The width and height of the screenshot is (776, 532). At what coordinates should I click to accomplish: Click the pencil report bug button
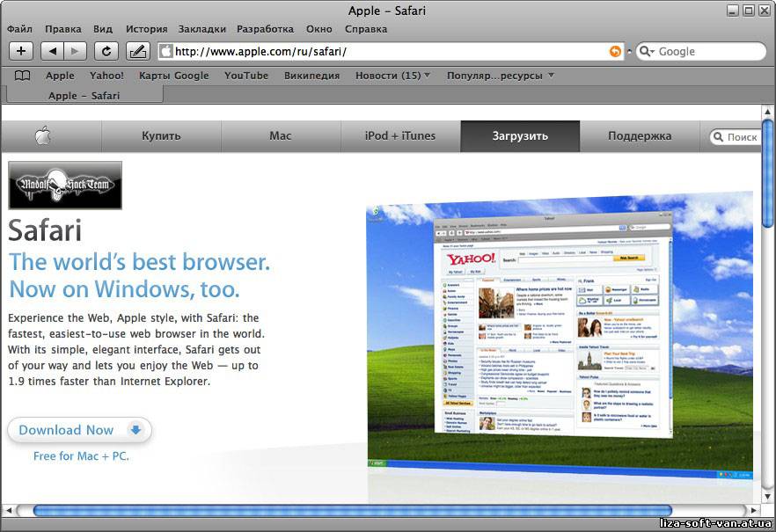click(x=138, y=51)
